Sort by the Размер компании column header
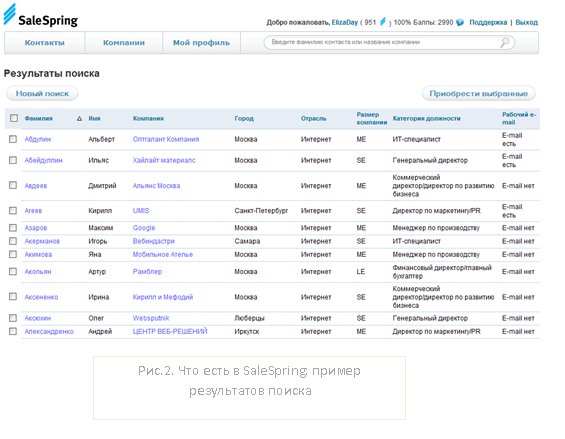 [x=372, y=119]
